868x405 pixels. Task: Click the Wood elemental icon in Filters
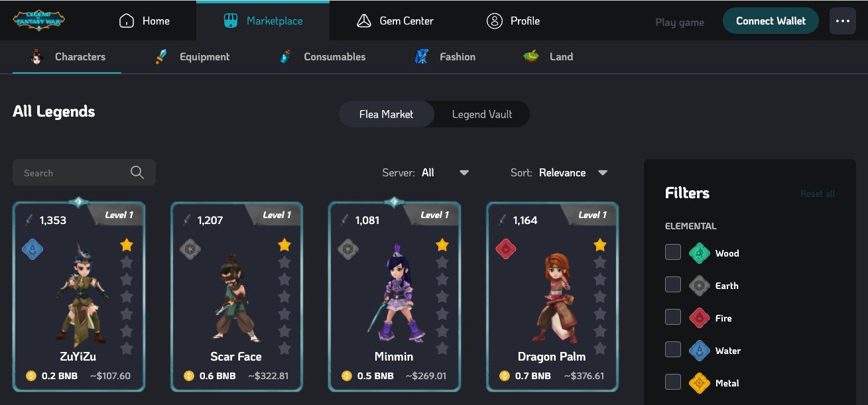point(700,253)
